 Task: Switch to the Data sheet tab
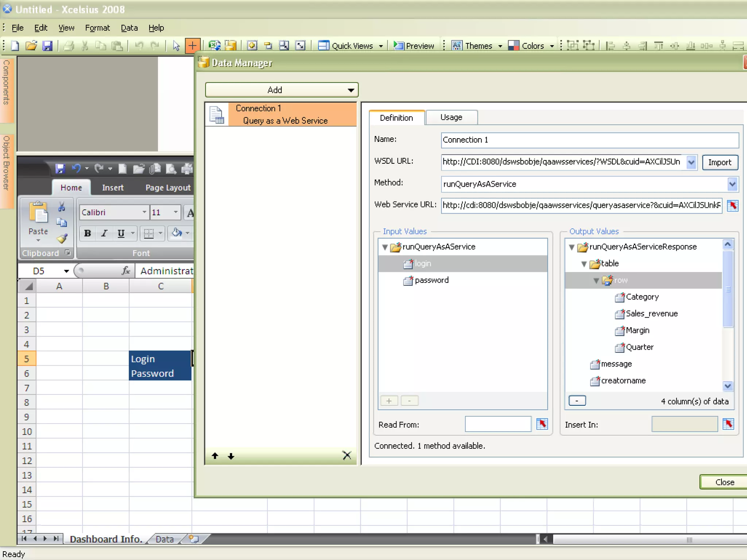[x=165, y=539]
